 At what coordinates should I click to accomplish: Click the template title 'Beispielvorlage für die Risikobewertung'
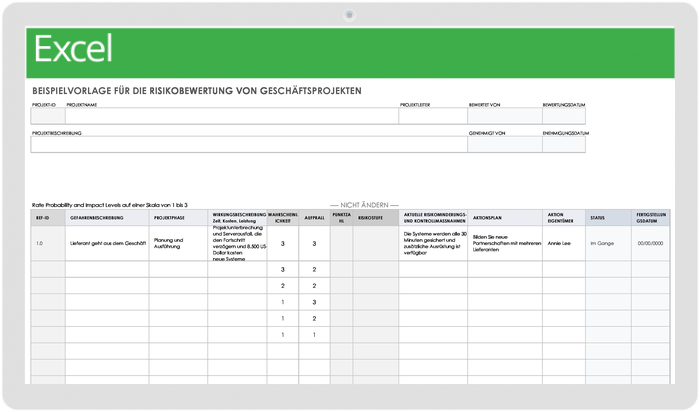(196, 91)
